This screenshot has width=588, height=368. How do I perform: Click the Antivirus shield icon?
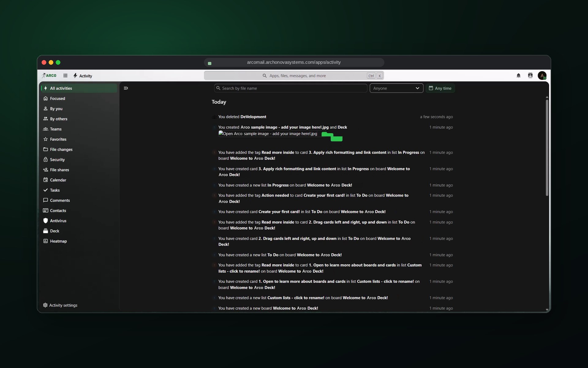(46, 220)
